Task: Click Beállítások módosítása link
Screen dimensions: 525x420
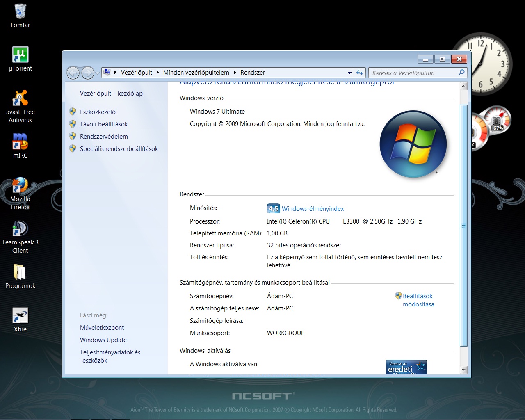Action: tap(418, 300)
